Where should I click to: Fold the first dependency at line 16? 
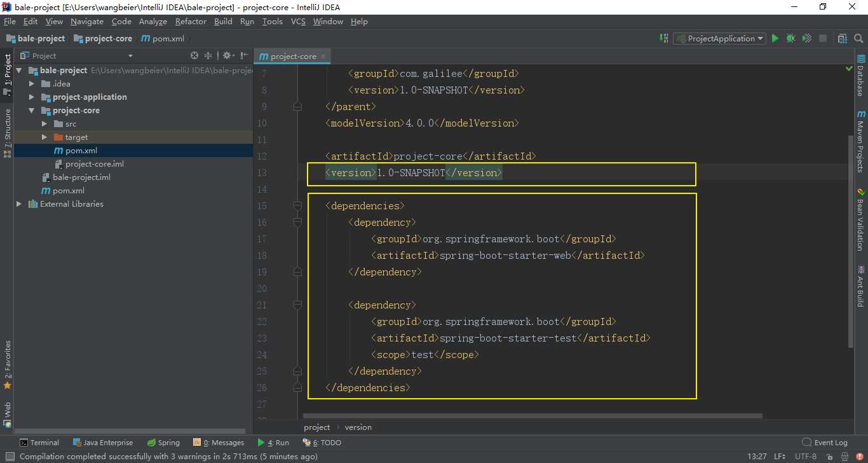point(297,223)
